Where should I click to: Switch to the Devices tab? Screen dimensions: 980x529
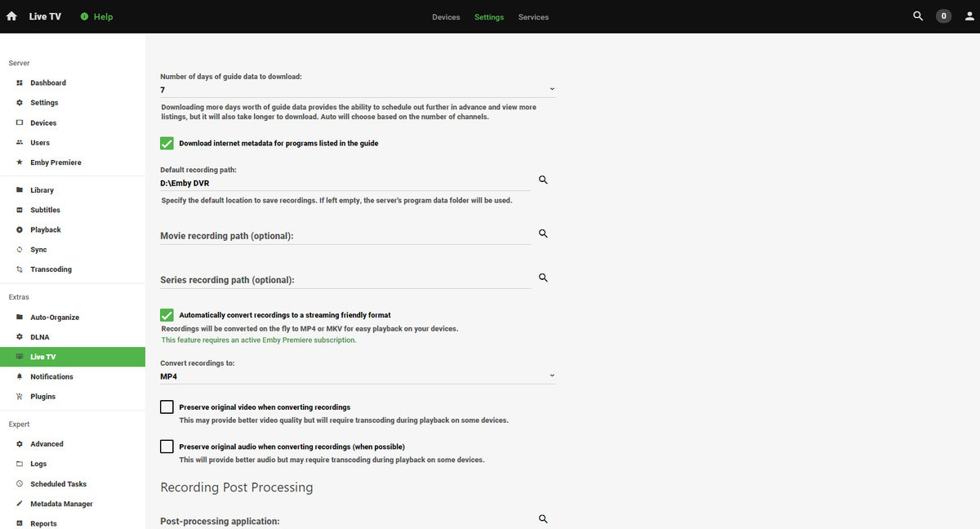tap(446, 17)
